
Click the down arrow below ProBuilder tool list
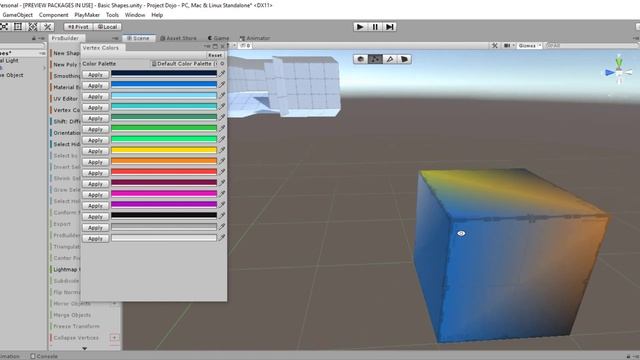tap(84, 348)
